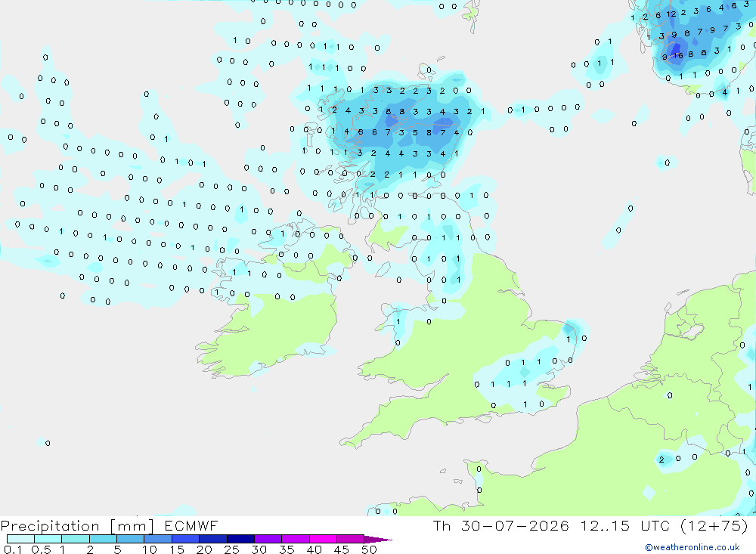Click the '50' legend scale label
Screen dimensions: 756x554
click(369, 549)
